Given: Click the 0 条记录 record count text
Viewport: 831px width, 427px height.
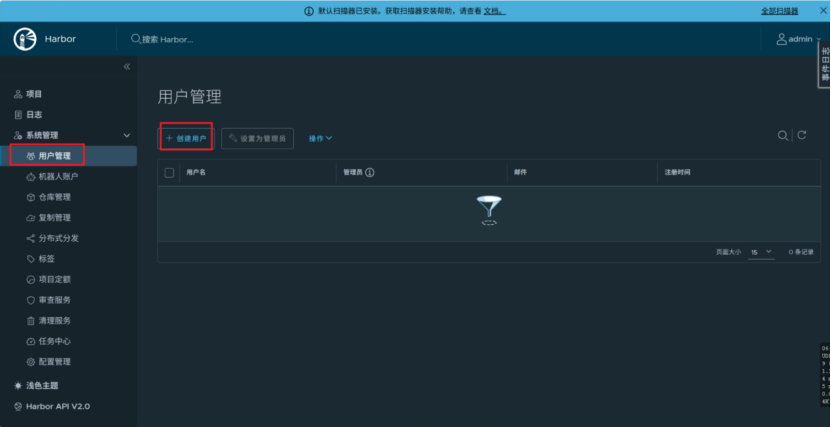Looking at the screenshot, I should pos(801,253).
